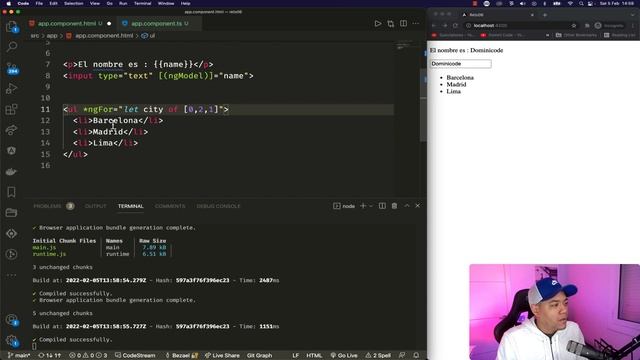Bookmark the page with the star icon
This screenshot has width=640, height=360.
[574, 26]
